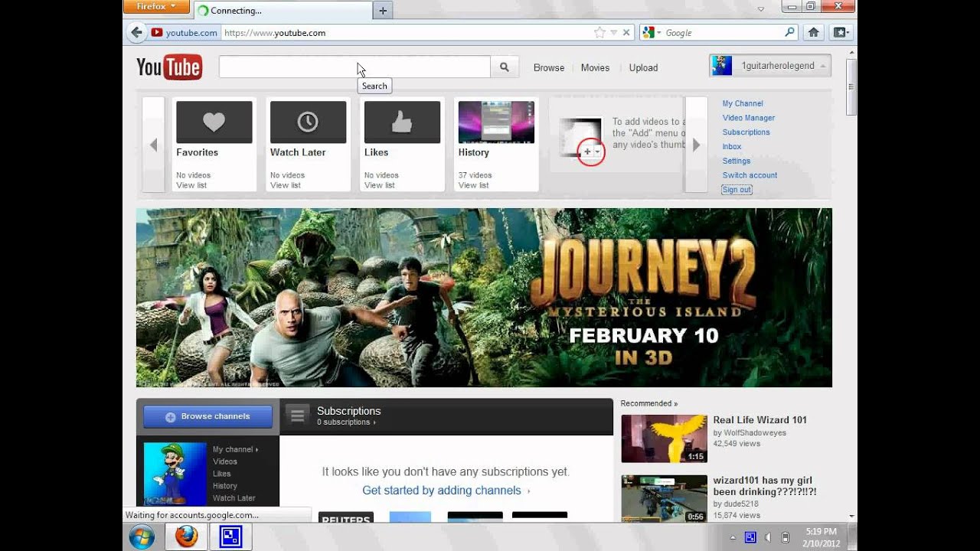The height and width of the screenshot is (551, 980).
Task: Open the Real Life Wizard 101 title
Action: [759, 420]
